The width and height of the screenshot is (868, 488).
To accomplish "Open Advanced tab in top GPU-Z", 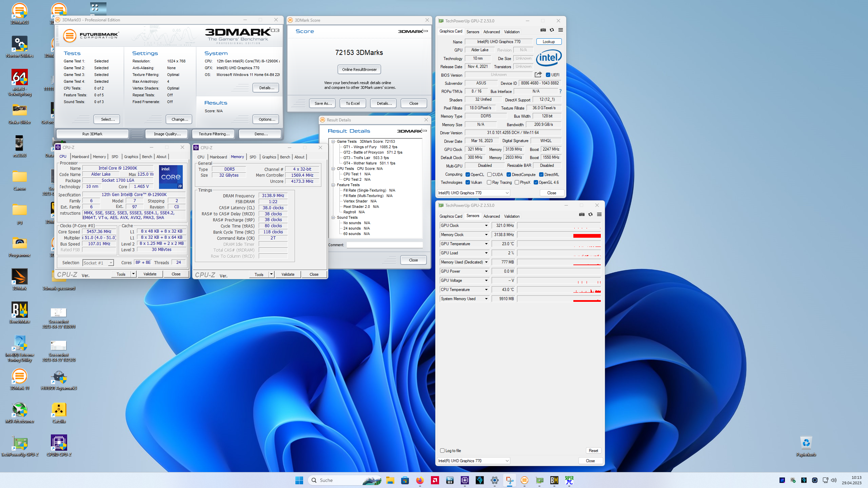I will click(492, 32).
